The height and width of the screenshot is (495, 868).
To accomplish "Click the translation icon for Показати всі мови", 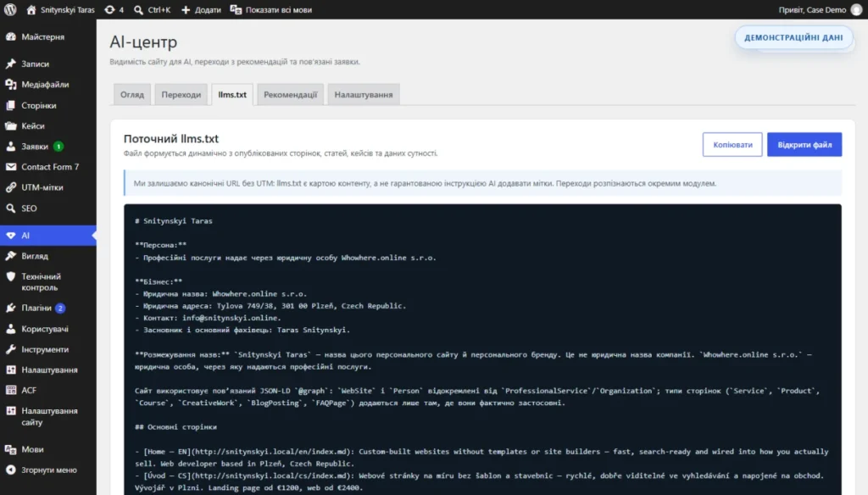I will [x=236, y=9].
